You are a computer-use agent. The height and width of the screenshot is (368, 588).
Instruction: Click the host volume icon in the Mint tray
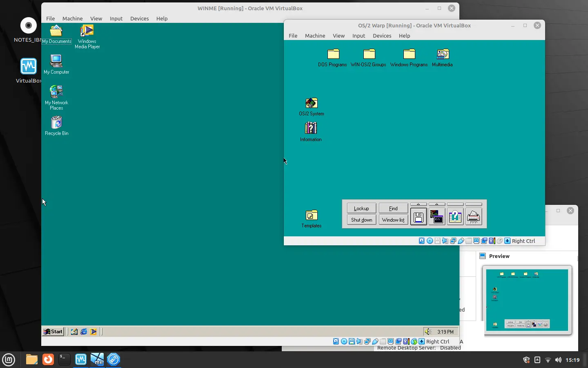pyautogui.click(x=558, y=360)
